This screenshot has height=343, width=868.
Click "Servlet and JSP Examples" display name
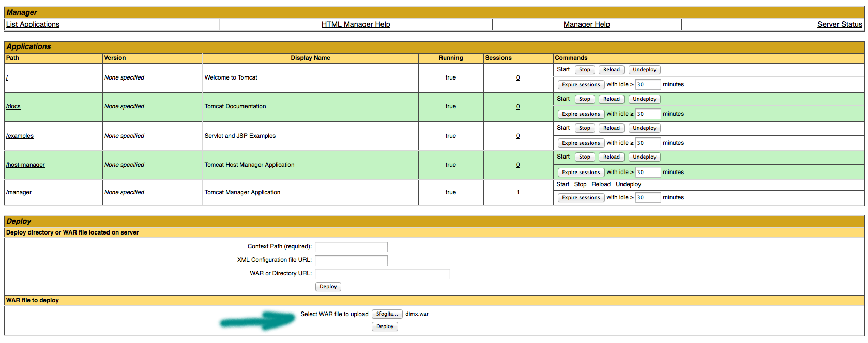pos(240,136)
